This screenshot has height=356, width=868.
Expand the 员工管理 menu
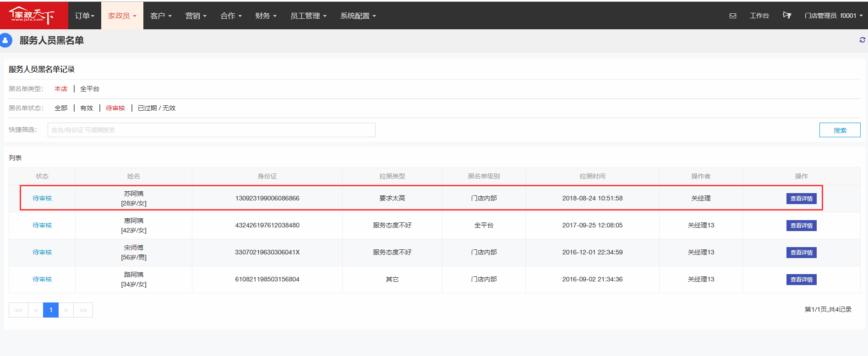308,16
